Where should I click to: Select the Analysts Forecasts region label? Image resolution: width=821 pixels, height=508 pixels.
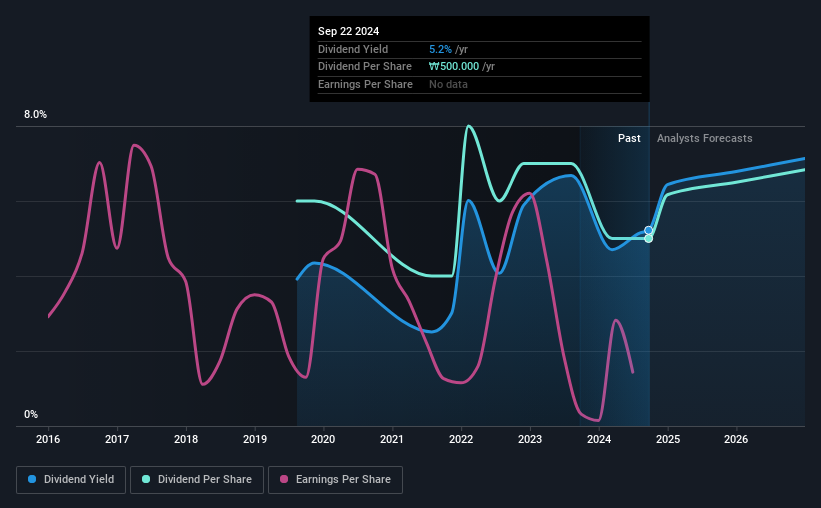tap(704, 138)
